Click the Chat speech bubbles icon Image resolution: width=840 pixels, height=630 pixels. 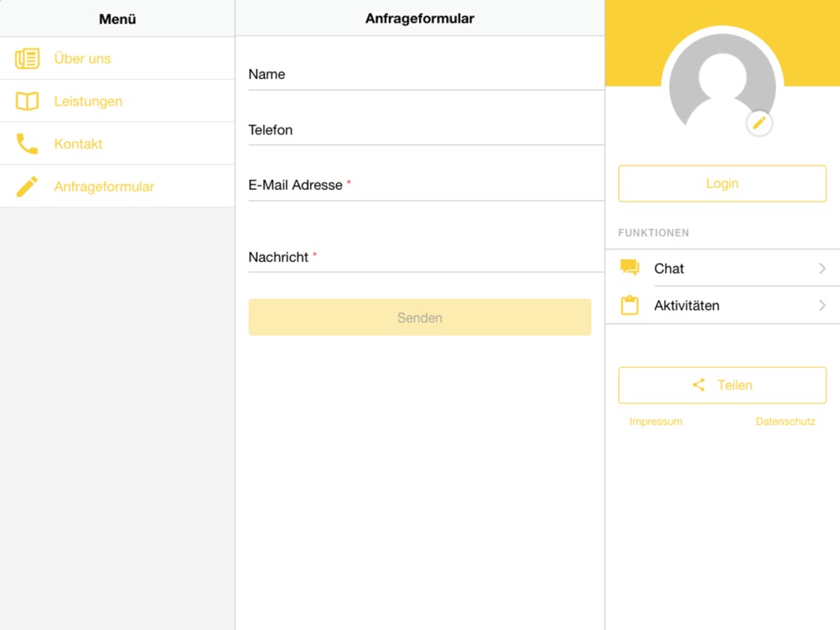630,267
